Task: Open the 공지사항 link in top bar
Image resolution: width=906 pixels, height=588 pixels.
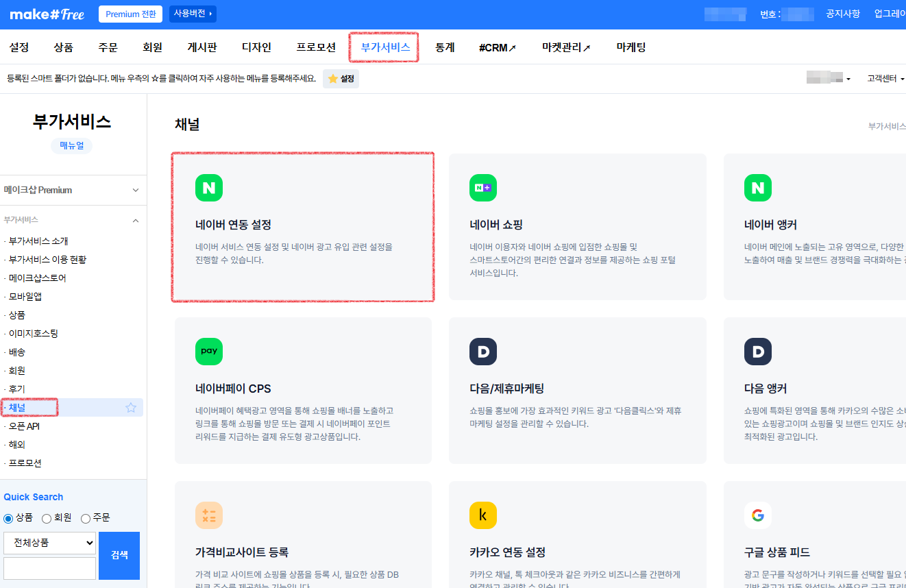Action: tap(842, 13)
